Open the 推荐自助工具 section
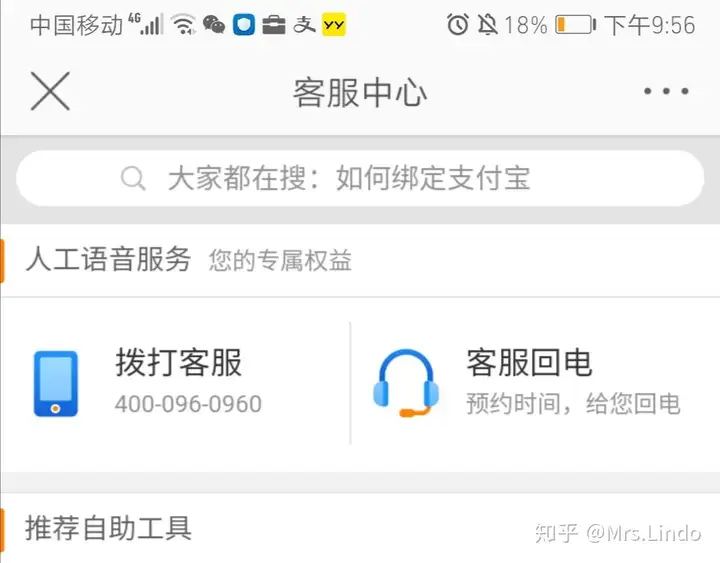Viewport: 720px width, 563px height. pos(108,528)
